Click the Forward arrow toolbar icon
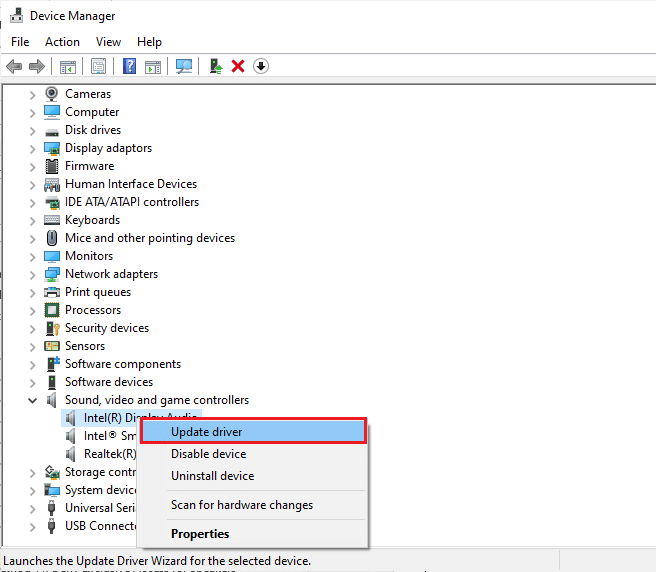 point(37,66)
